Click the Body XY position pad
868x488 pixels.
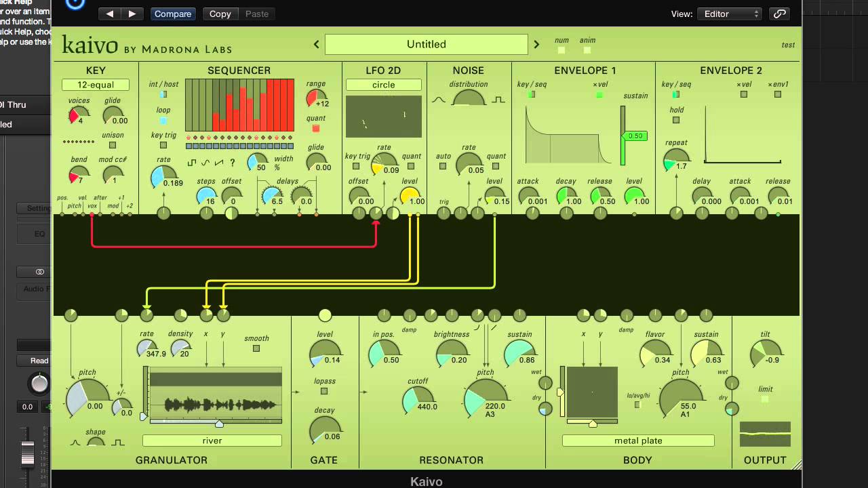pyautogui.click(x=592, y=392)
